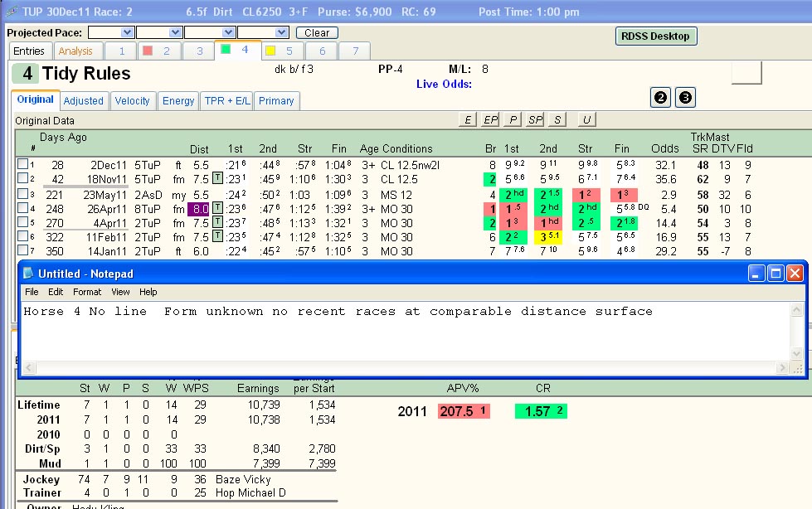Select horse tab 7
The height and width of the screenshot is (509, 812).
pyautogui.click(x=355, y=51)
